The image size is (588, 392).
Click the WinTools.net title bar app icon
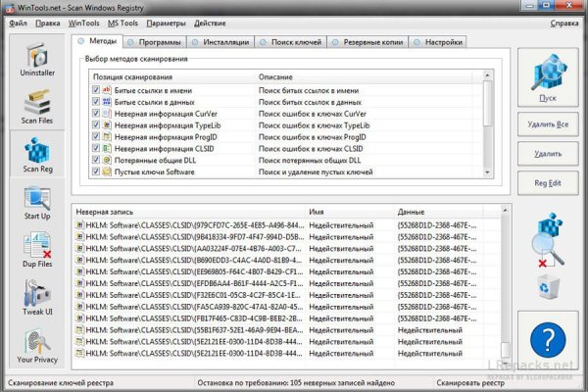(x=10, y=8)
